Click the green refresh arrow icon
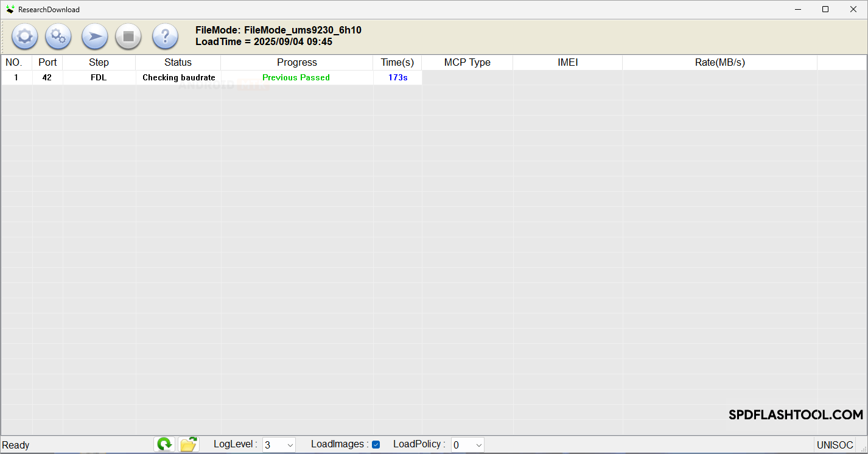The width and height of the screenshot is (868, 454). click(164, 444)
